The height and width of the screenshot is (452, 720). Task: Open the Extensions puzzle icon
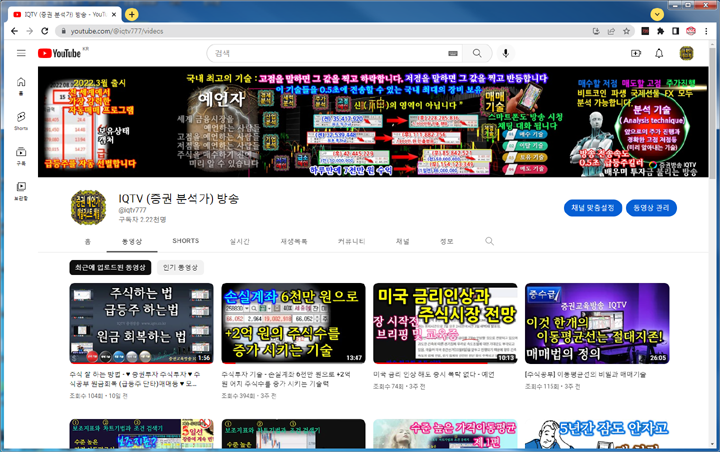(660, 31)
